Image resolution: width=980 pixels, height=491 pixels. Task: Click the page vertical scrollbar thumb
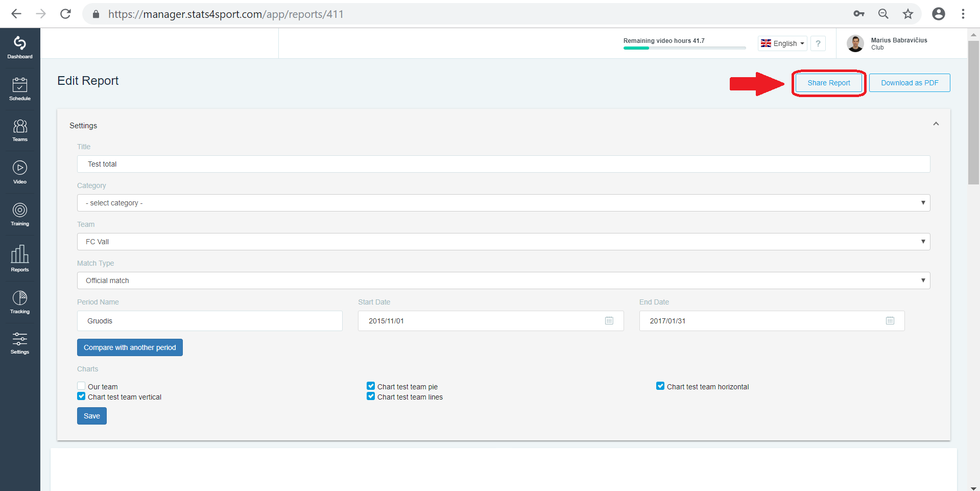coord(973,112)
